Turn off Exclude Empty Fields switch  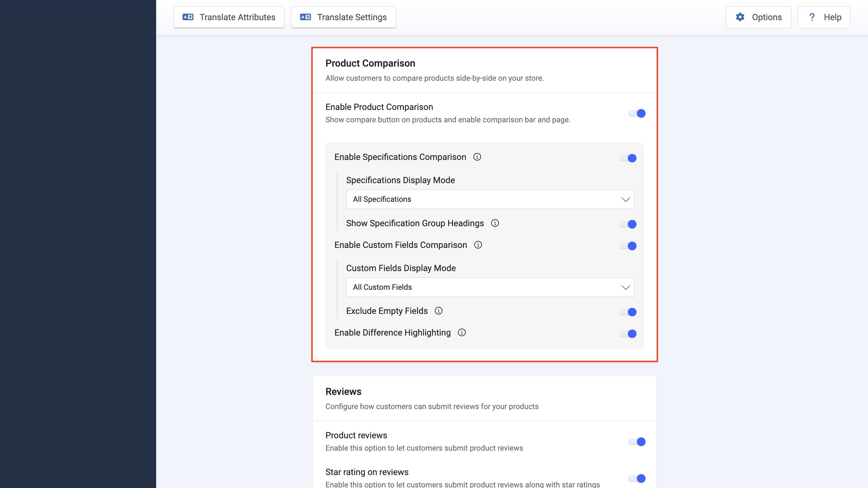[628, 312]
